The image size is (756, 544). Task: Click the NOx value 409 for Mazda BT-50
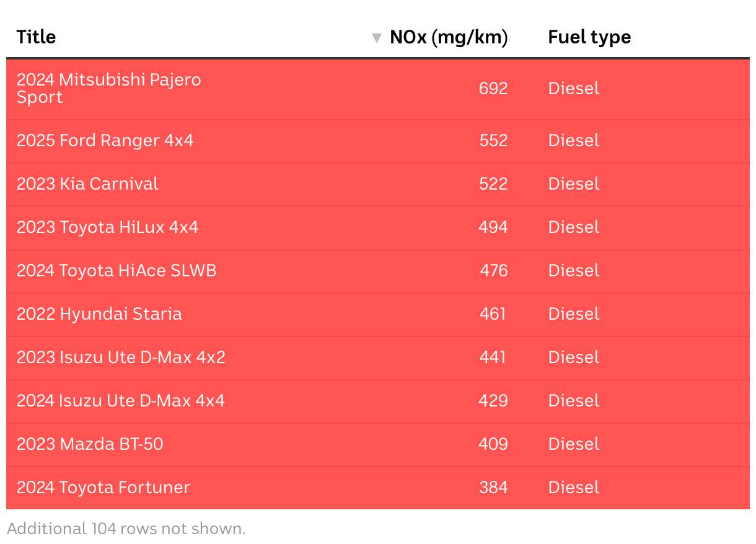(x=493, y=444)
